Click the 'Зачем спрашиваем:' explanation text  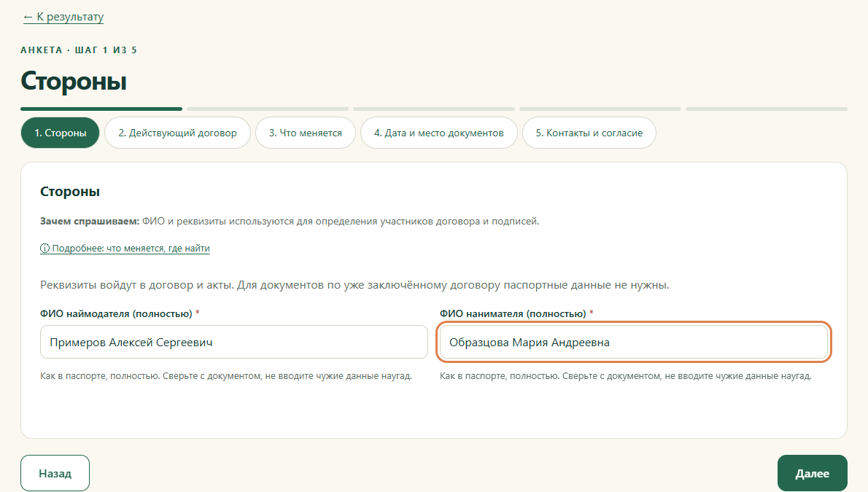point(290,222)
